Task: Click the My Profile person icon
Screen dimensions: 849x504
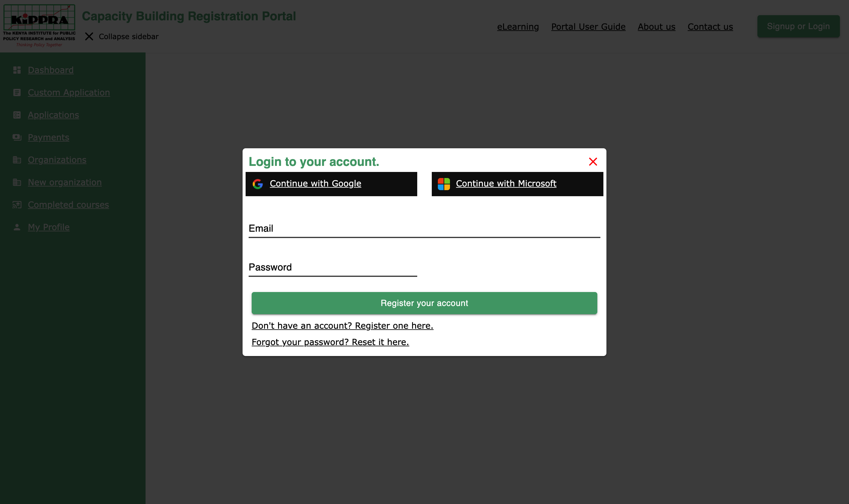Action: [x=17, y=227]
